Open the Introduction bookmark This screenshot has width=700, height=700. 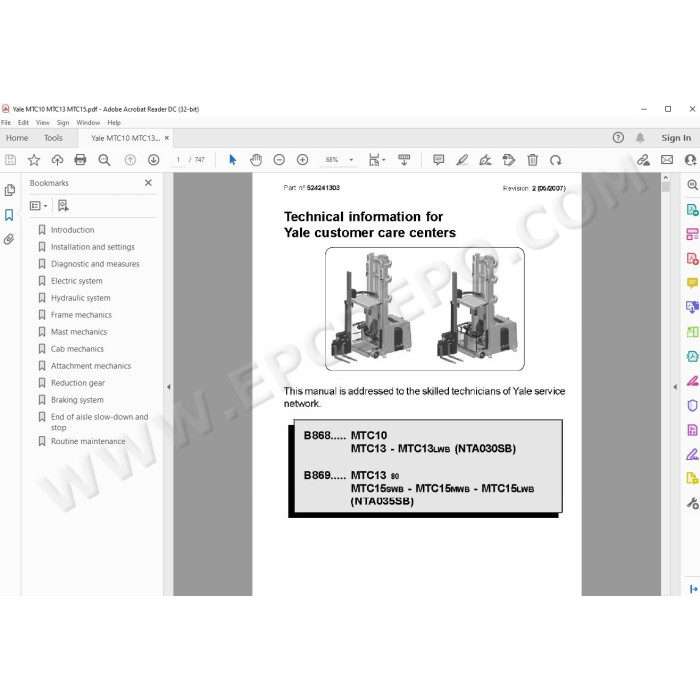(x=72, y=230)
